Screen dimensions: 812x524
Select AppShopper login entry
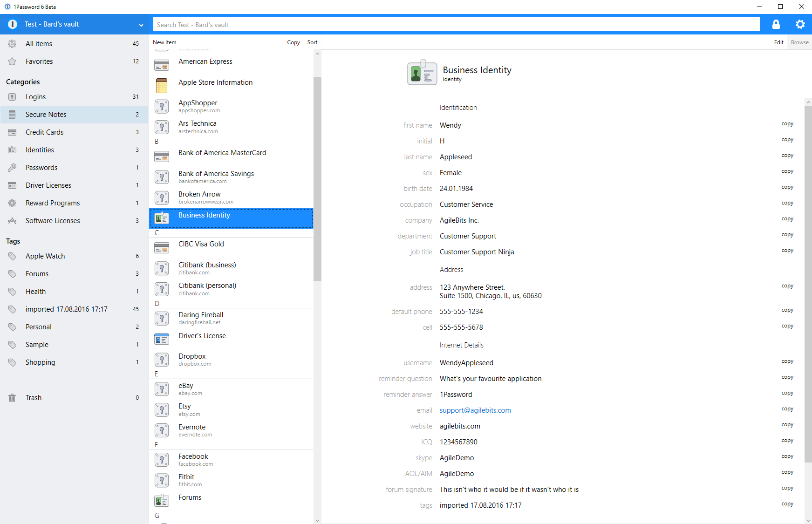[x=231, y=106]
